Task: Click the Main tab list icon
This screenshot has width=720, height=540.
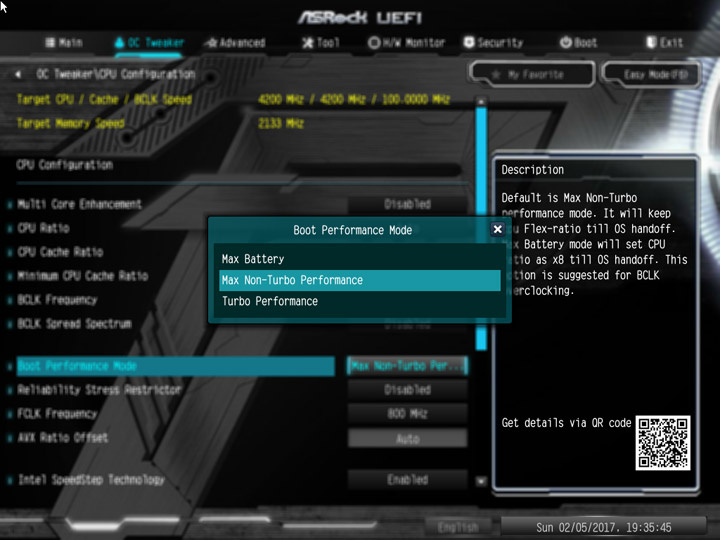Action: tap(50, 43)
